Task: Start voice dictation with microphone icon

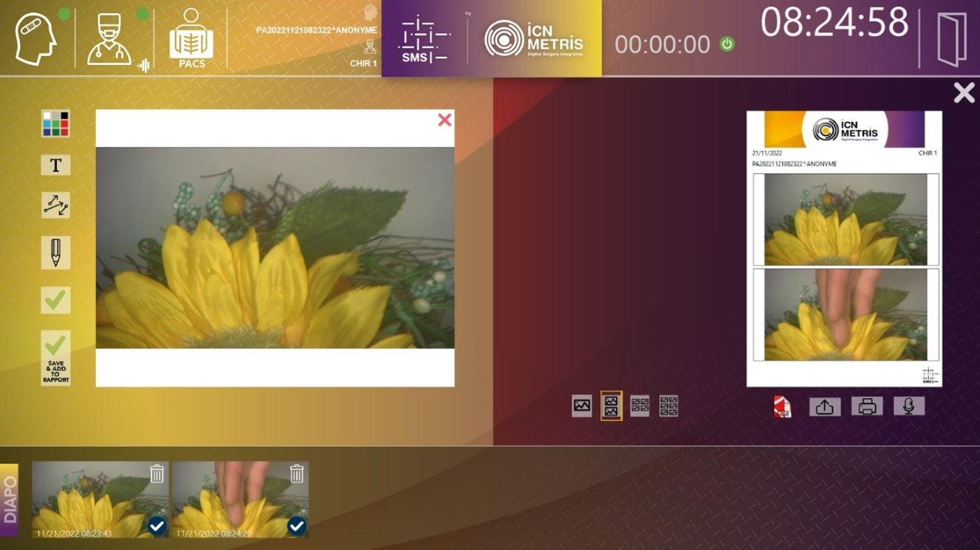Action: coord(909,406)
